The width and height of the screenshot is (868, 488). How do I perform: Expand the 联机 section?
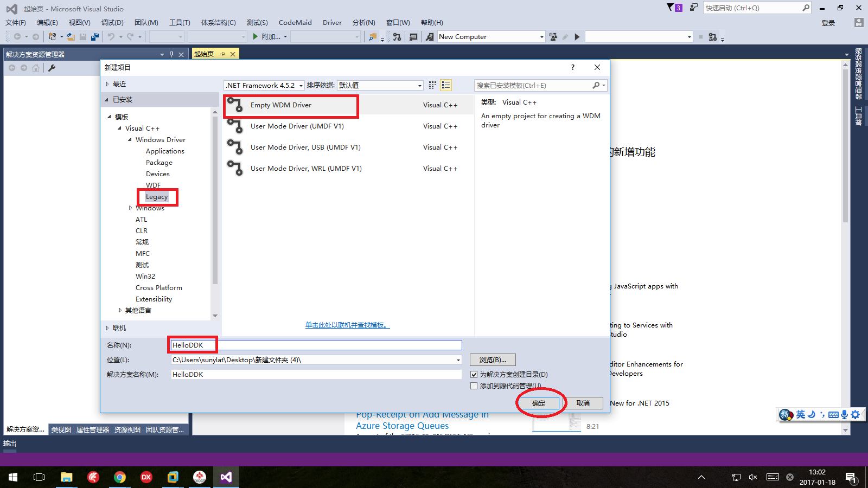(x=107, y=328)
